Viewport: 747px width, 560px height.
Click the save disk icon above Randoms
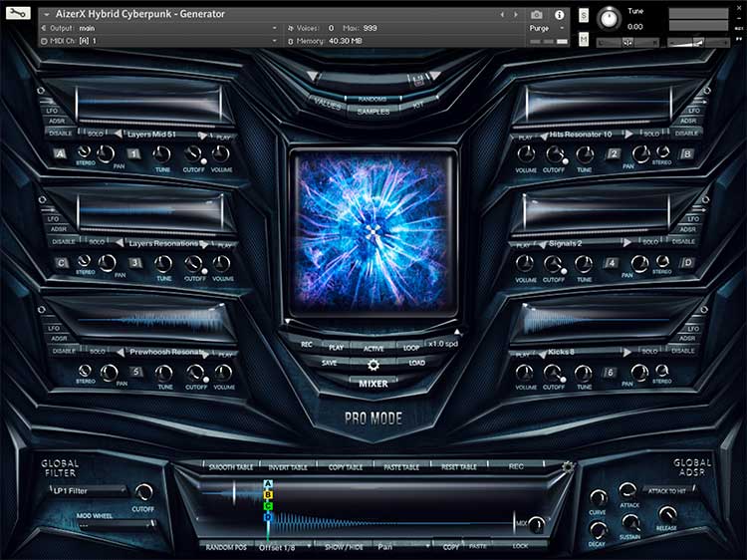tap(418, 80)
